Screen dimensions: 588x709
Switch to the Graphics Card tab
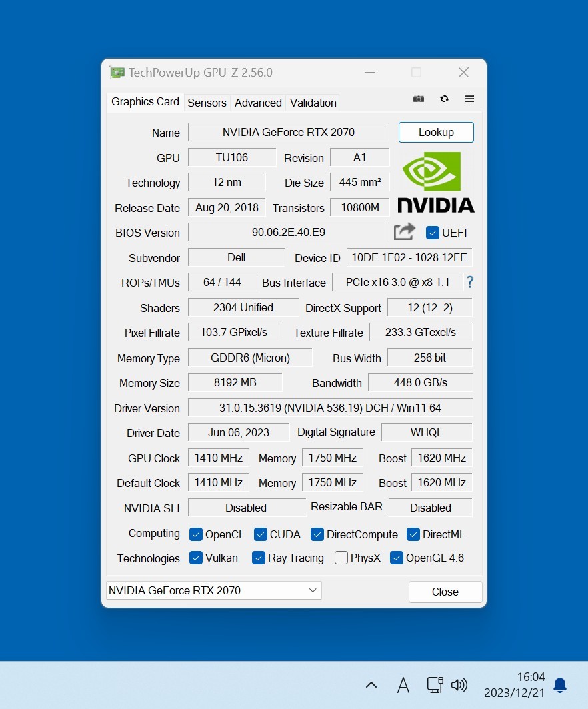(145, 102)
